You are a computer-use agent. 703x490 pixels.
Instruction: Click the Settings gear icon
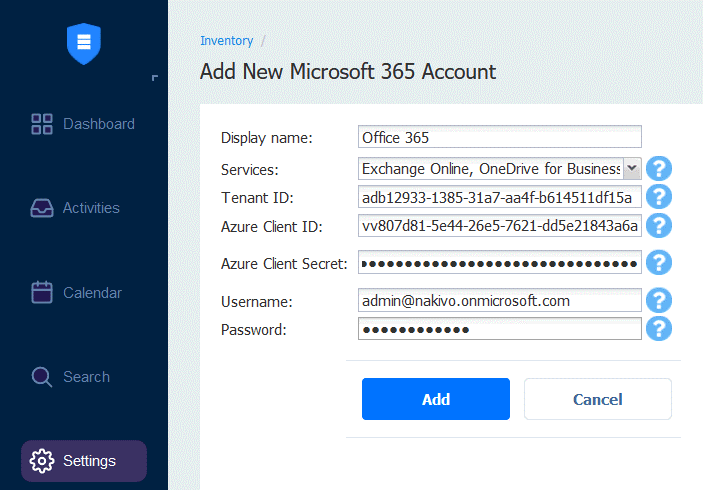(x=42, y=461)
